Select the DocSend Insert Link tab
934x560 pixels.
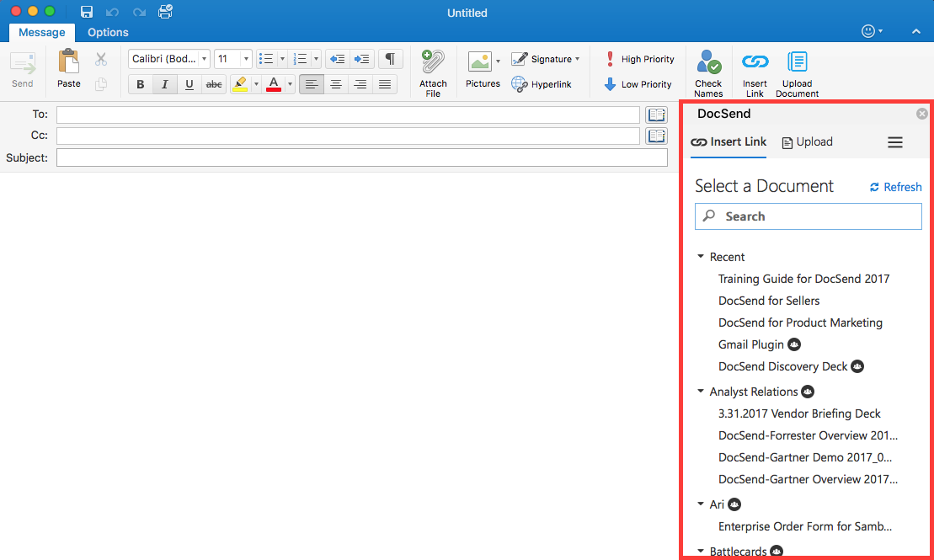[x=729, y=142]
